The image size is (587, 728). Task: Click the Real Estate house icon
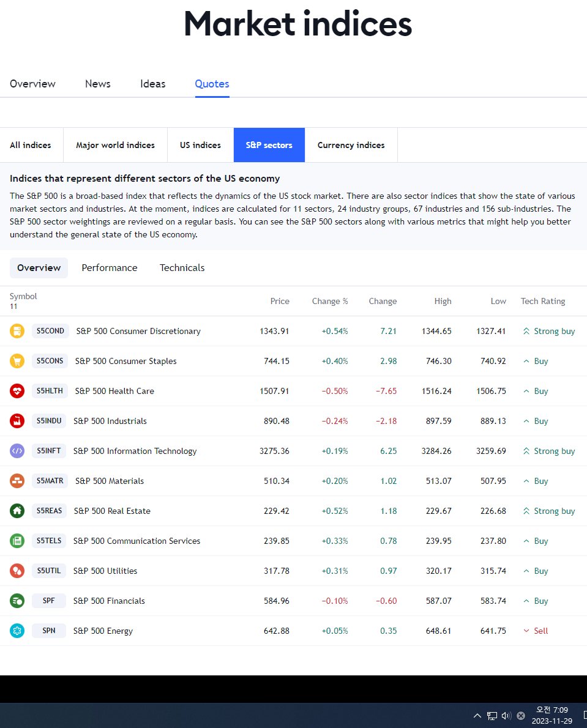click(x=17, y=511)
